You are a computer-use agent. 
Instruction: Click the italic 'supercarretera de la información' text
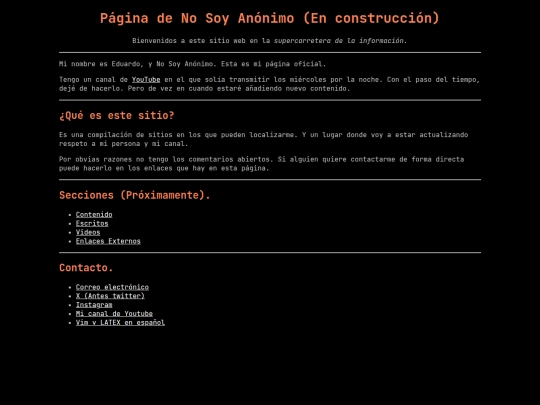[339, 41]
